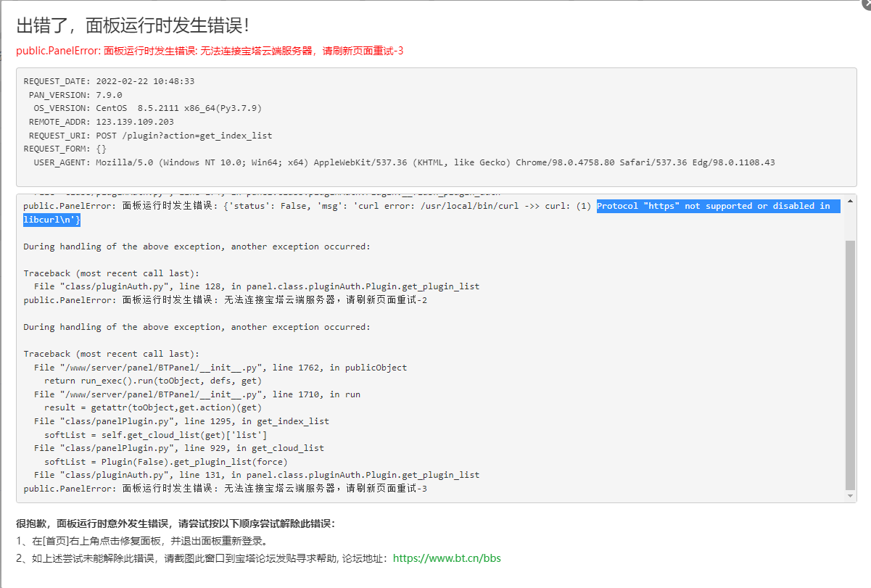
Task: Click the OS_VERSION CentOS 8.5.2111 line
Action: click(x=147, y=108)
